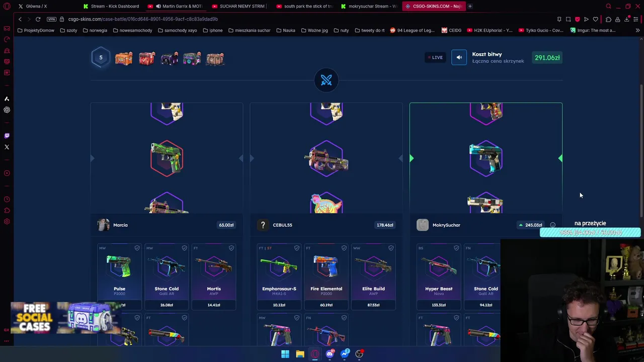644x362 pixels.
Task: Expand the hidden bookmarks chevron
Action: coord(637,30)
